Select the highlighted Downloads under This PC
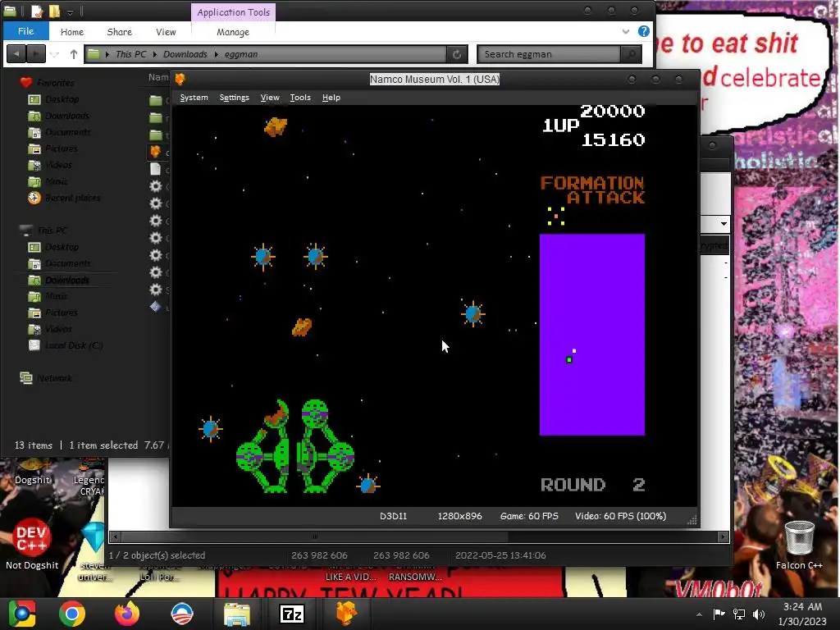Image resolution: width=840 pixels, height=630 pixels. pyautogui.click(x=67, y=280)
